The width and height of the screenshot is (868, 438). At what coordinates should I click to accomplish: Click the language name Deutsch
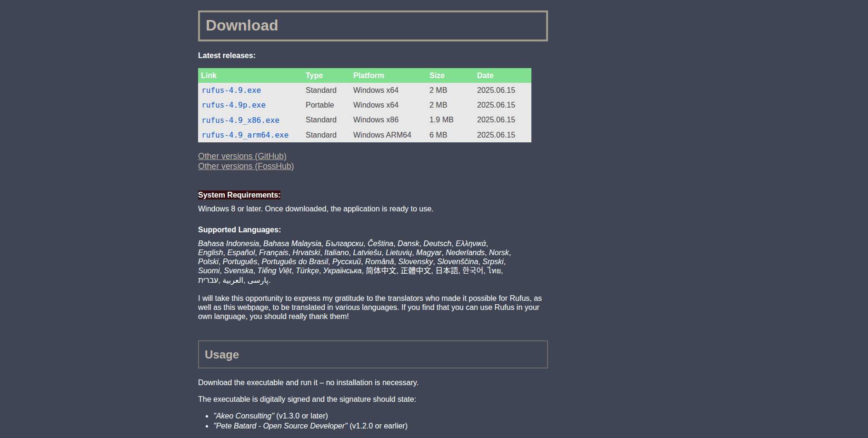[437, 243]
